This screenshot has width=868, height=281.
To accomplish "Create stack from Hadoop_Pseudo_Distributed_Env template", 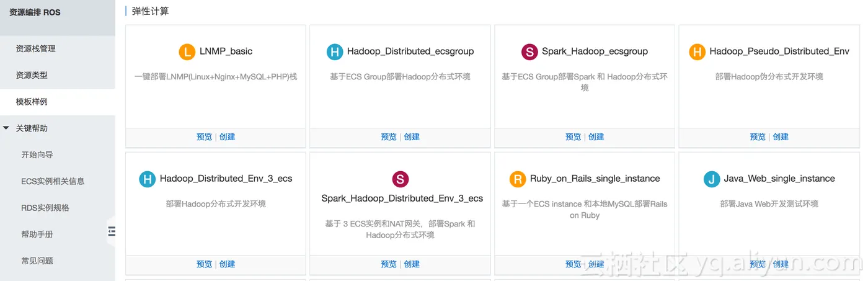I will coord(781,137).
